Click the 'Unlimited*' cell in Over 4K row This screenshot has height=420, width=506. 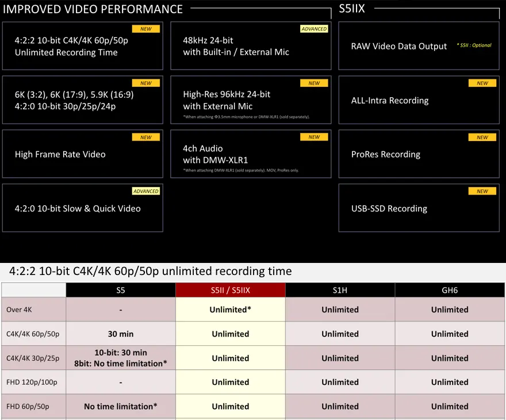[x=231, y=310]
